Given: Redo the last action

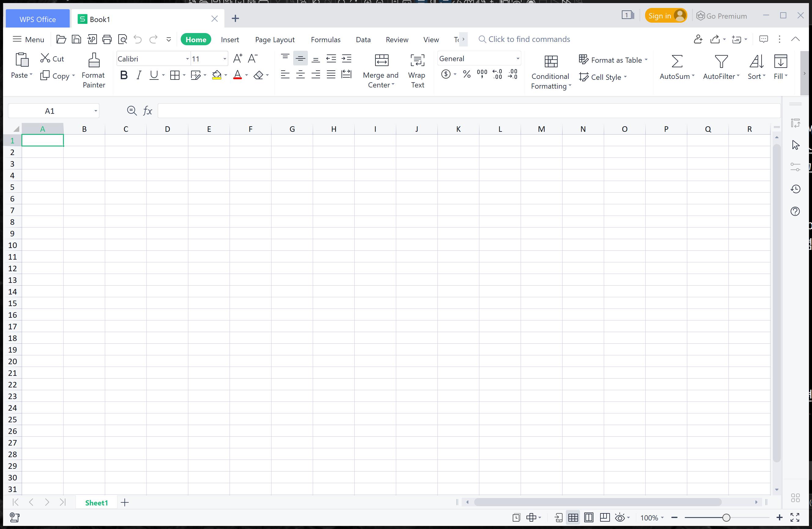Looking at the screenshot, I should pos(153,39).
